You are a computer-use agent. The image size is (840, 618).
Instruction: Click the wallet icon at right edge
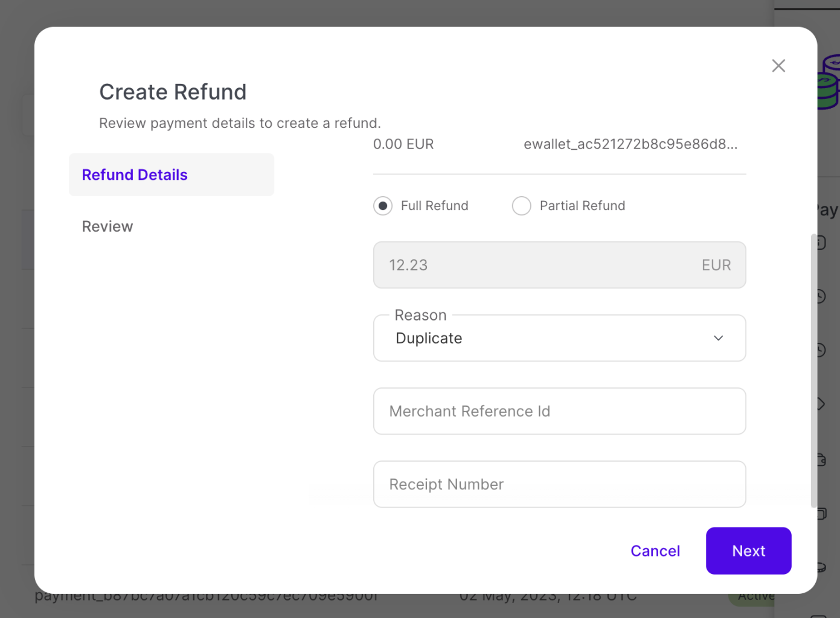tap(821, 460)
